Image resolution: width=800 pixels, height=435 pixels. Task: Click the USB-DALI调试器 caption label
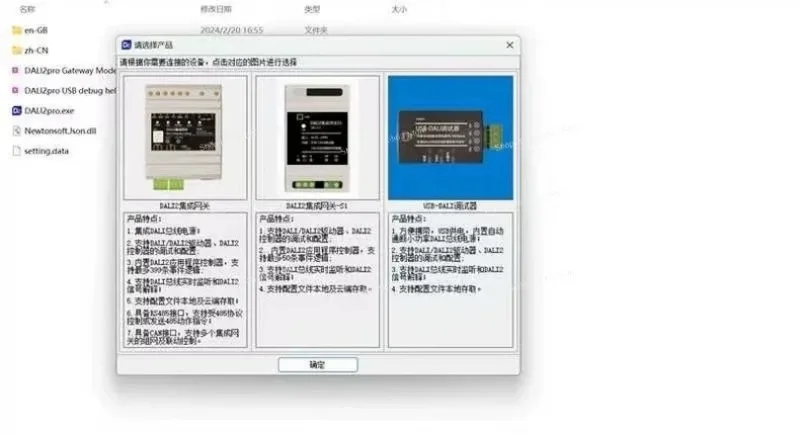click(450, 206)
